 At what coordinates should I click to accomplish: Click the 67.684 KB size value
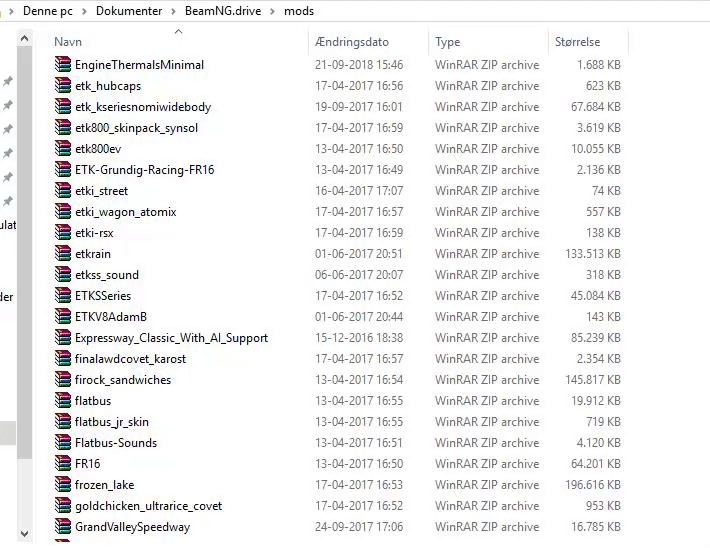pyautogui.click(x=595, y=107)
